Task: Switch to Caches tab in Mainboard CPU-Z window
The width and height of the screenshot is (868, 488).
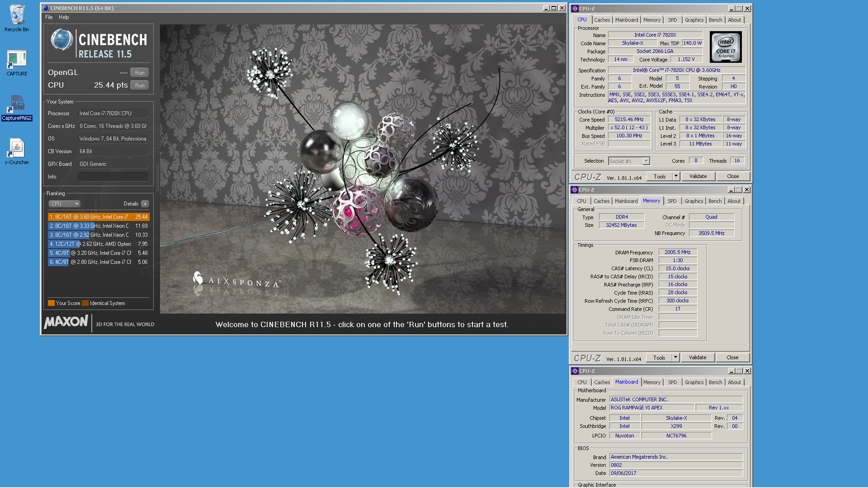Action: coord(602,382)
